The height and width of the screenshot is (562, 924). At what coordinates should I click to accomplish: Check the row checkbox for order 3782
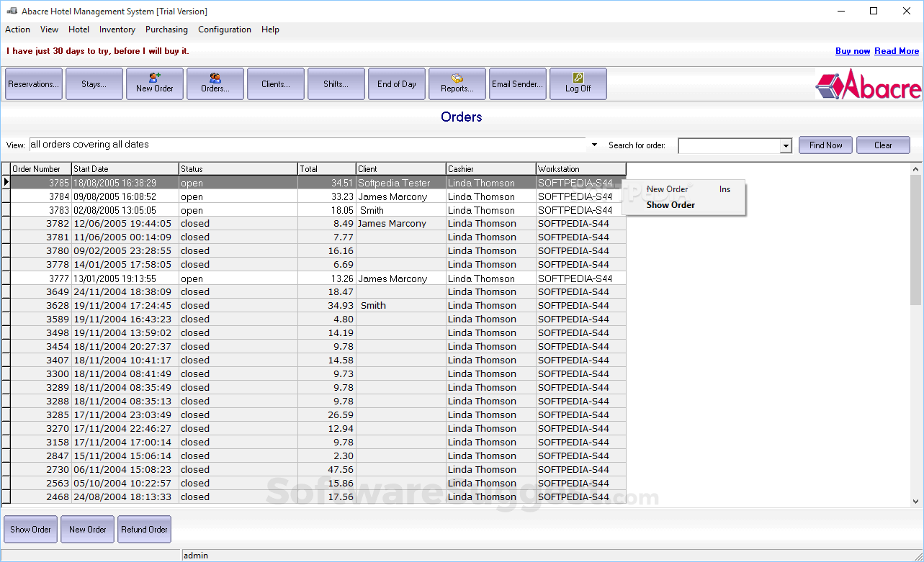pyautogui.click(x=5, y=224)
